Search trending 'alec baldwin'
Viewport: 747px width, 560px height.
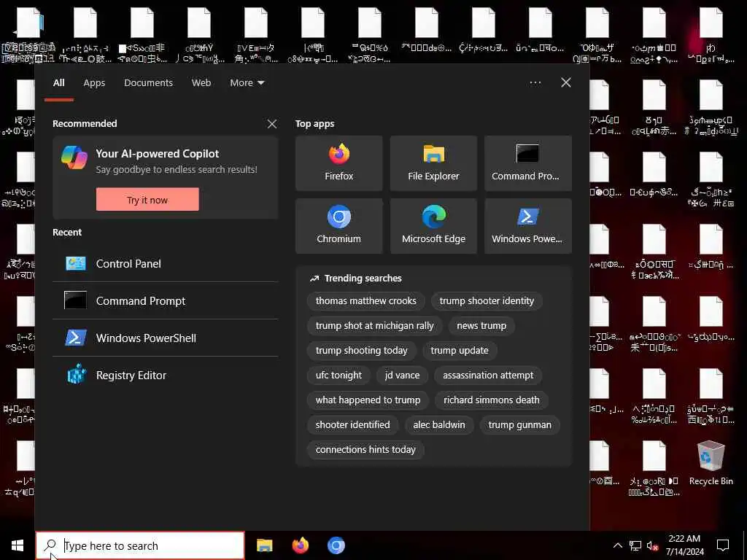click(438, 425)
